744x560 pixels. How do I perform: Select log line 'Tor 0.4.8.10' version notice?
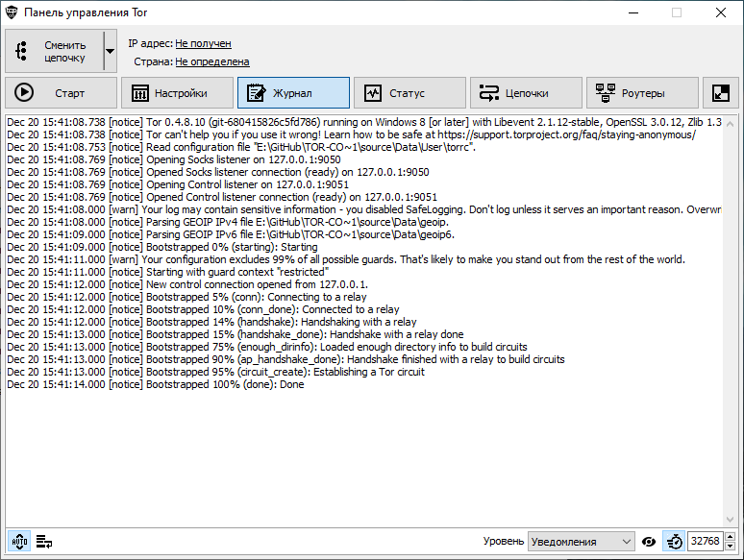pyautogui.click(x=364, y=122)
